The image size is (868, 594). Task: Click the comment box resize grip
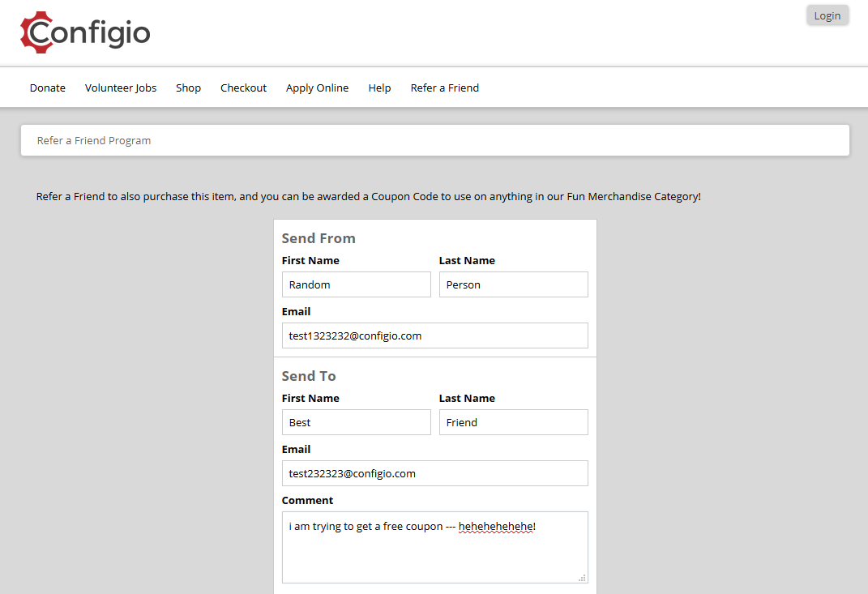click(x=582, y=578)
